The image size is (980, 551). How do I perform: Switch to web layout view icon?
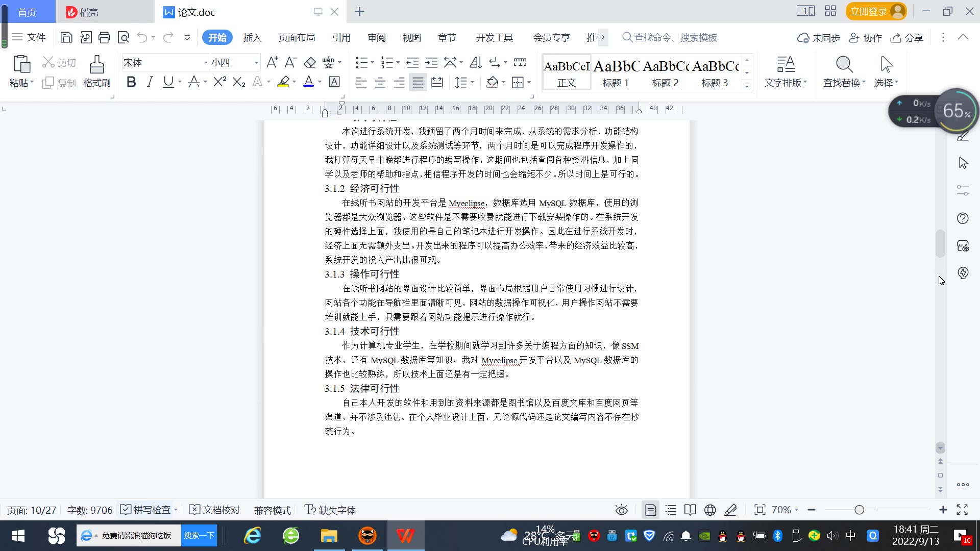click(710, 510)
